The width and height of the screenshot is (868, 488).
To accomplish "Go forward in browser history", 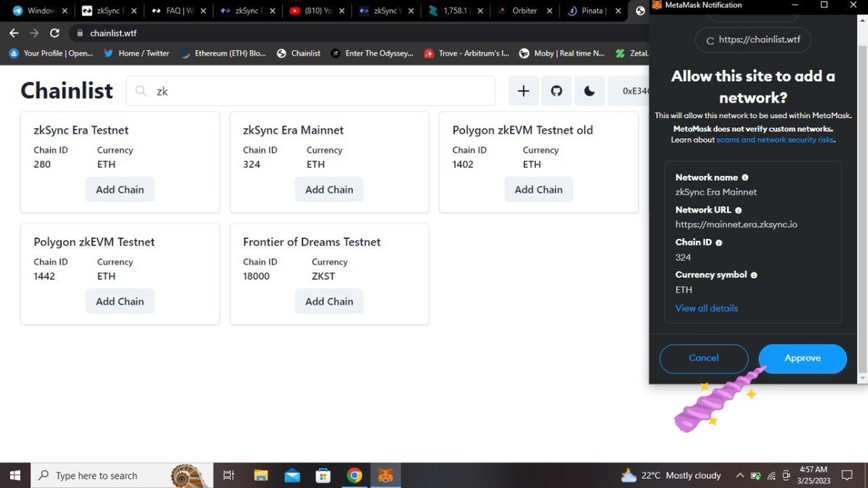I will 34,33.
